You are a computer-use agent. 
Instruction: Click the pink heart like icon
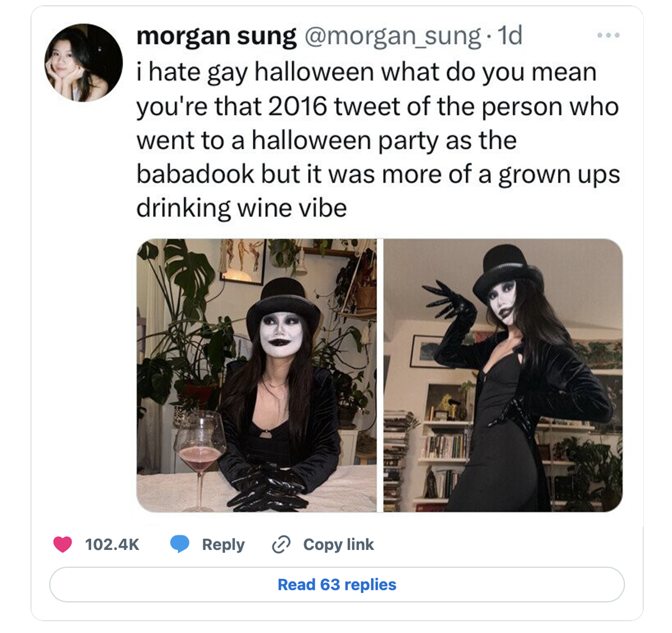62,544
